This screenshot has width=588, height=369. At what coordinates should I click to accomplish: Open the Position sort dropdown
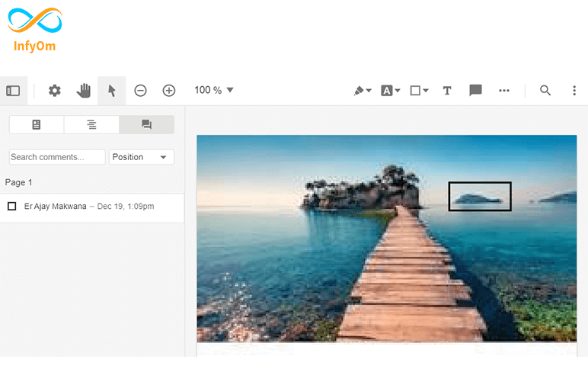142,157
